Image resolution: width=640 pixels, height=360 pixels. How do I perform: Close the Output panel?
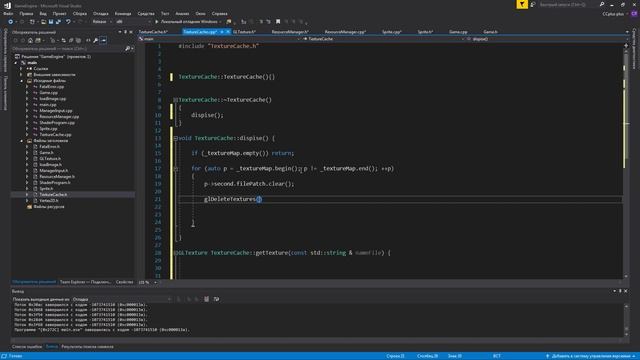tap(626, 291)
